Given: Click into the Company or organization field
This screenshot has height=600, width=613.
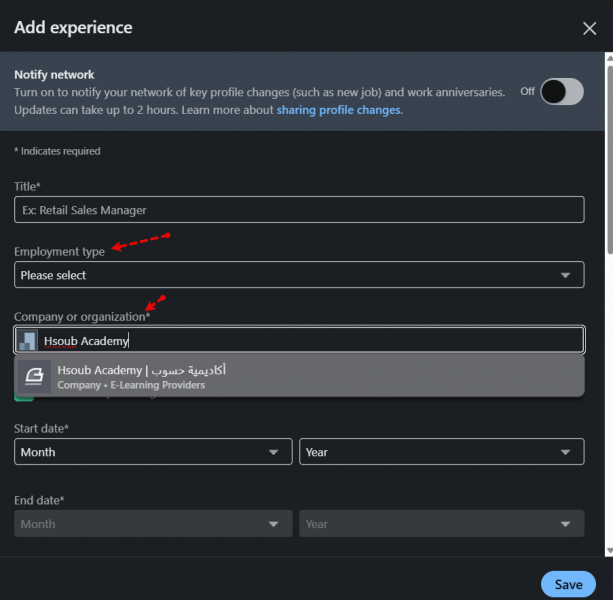Looking at the screenshot, I should coord(299,340).
